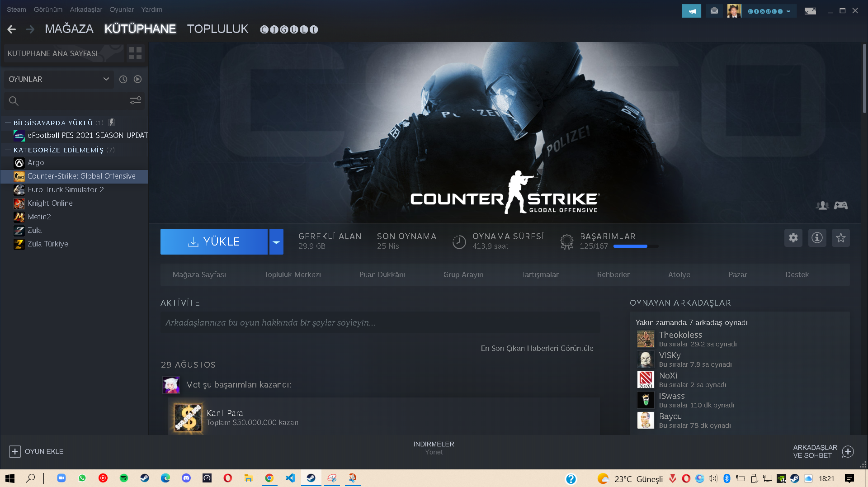Open the Mağaza Sayfası tab

coord(199,274)
